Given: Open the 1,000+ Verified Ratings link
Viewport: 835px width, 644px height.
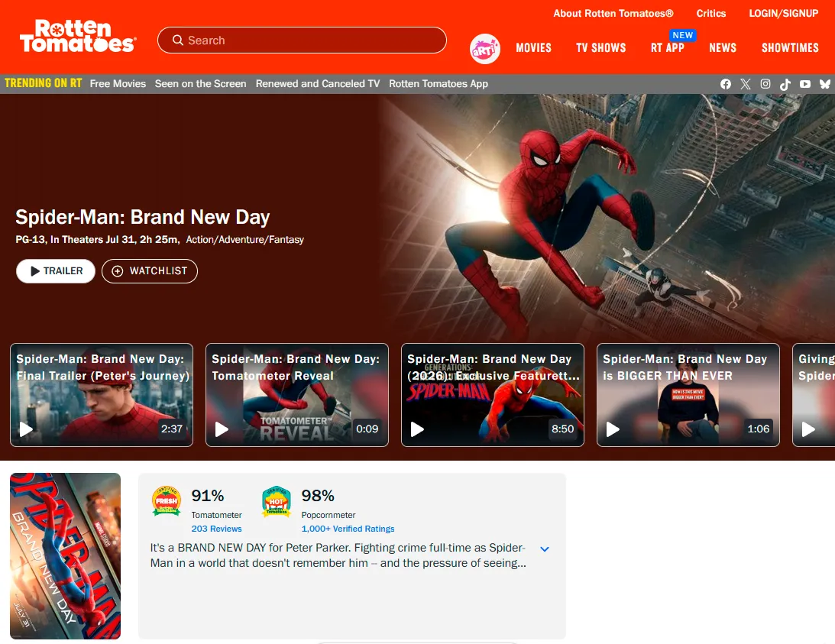Looking at the screenshot, I should point(348,529).
